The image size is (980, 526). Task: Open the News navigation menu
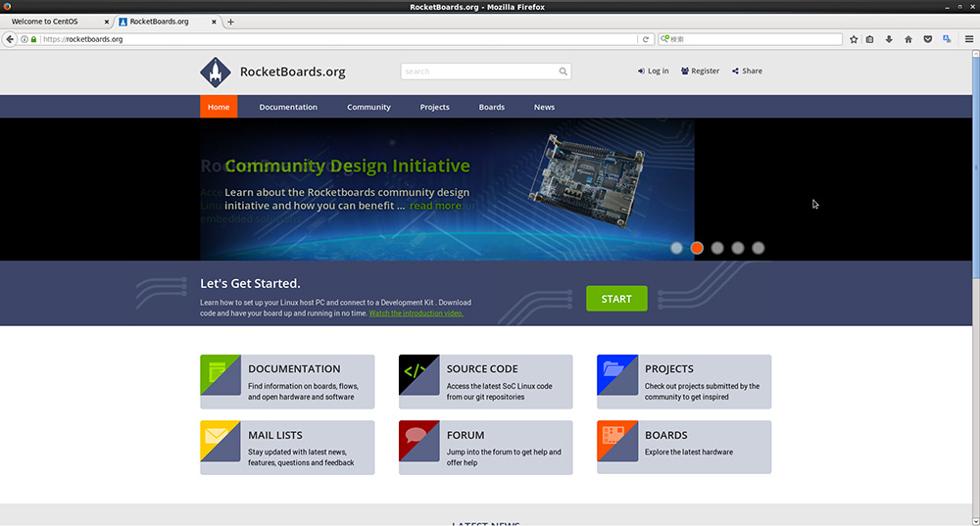tap(544, 107)
